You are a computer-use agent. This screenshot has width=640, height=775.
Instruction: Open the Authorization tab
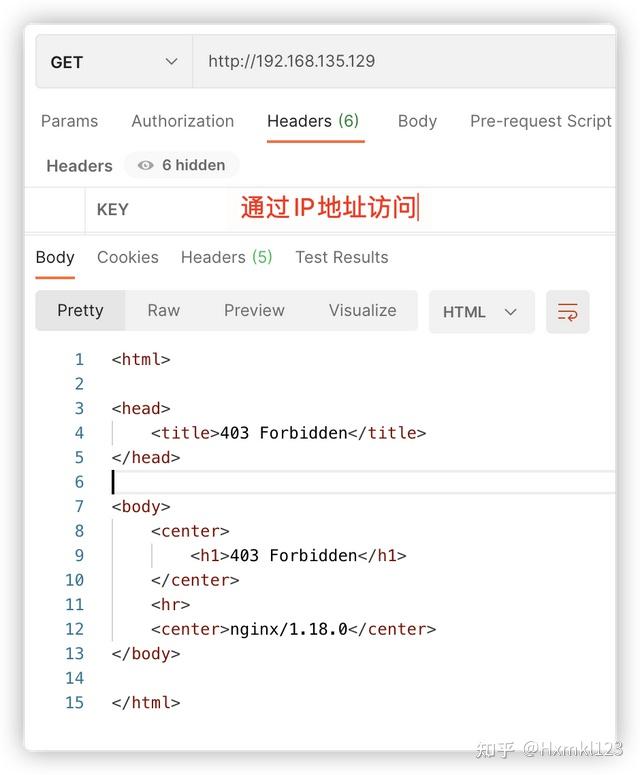[x=182, y=121]
